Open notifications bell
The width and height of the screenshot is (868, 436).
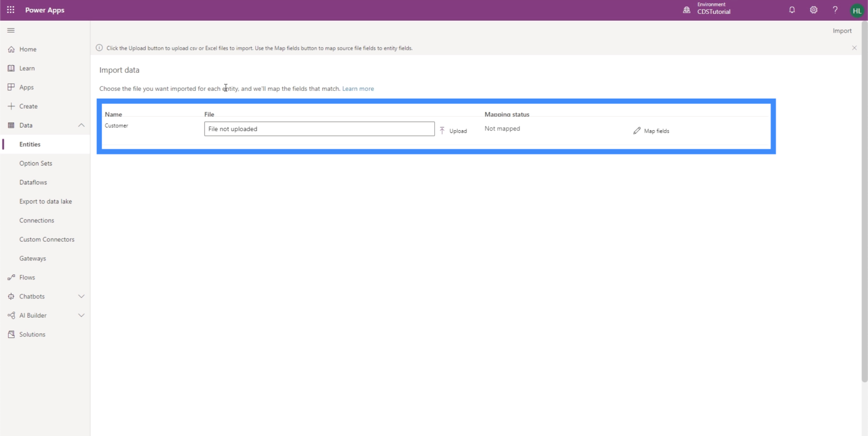[x=792, y=10]
